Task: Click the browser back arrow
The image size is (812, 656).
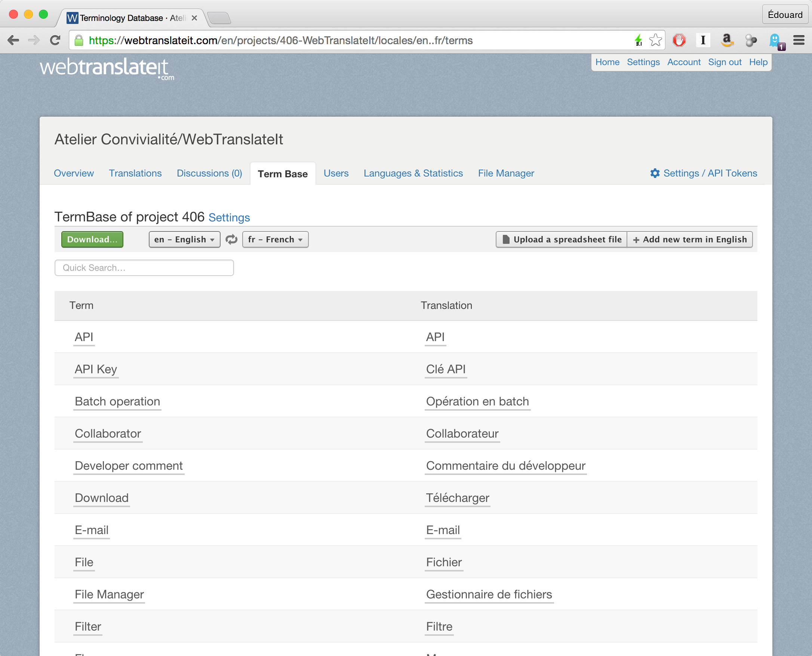Action: pyautogui.click(x=13, y=40)
